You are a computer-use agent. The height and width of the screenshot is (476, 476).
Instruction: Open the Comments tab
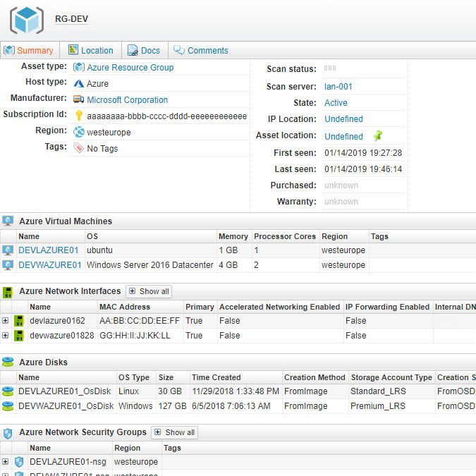click(x=201, y=50)
